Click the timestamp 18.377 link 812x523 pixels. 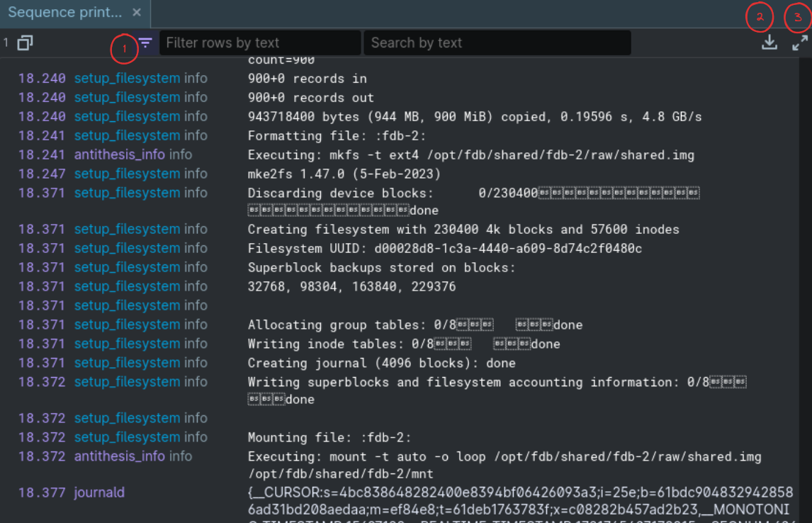[x=42, y=492]
